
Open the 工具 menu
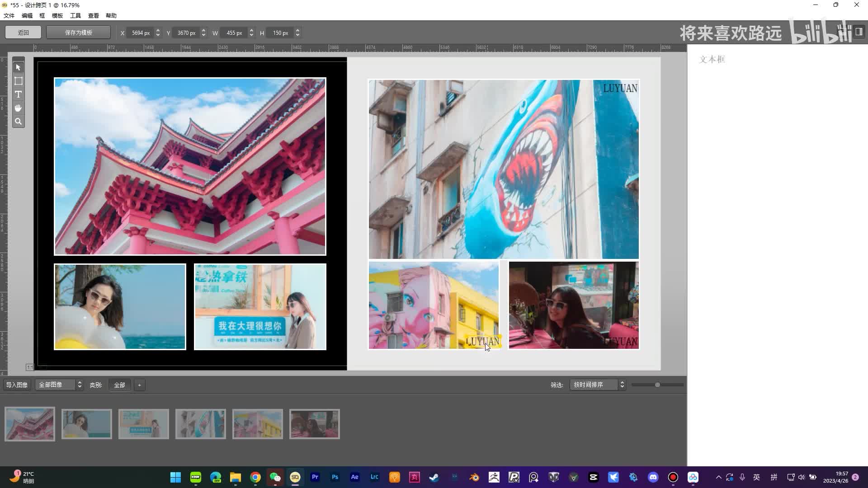point(75,15)
